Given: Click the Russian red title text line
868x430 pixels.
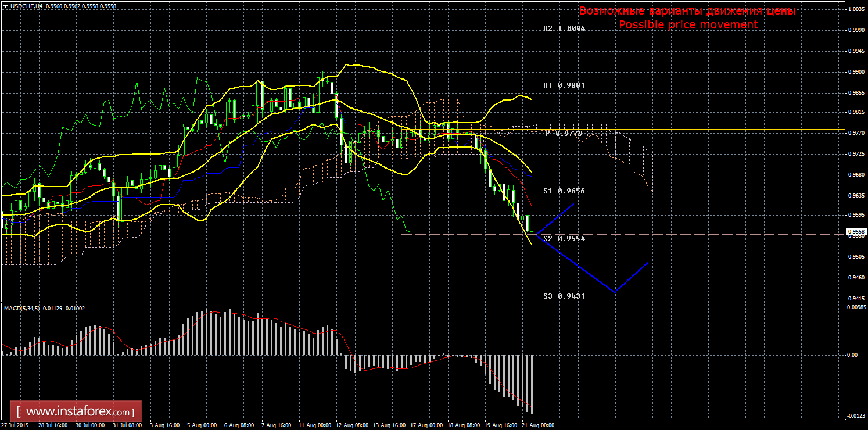Looking at the screenshot, I should pyautogui.click(x=687, y=11).
